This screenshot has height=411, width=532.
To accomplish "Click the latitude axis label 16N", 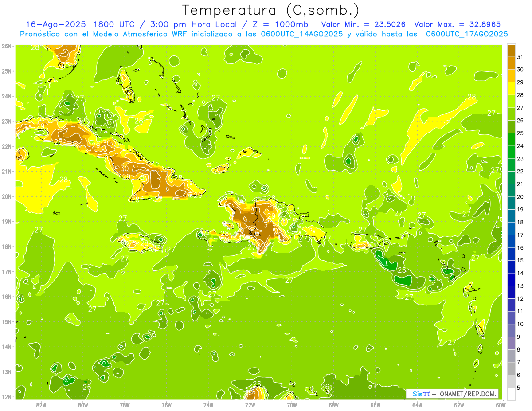I will coord(7,297).
